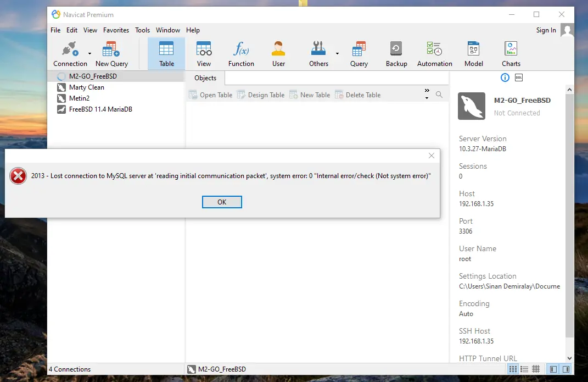588x382 pixels.
Task: Select the Metin2 connection
Action: 116,98
